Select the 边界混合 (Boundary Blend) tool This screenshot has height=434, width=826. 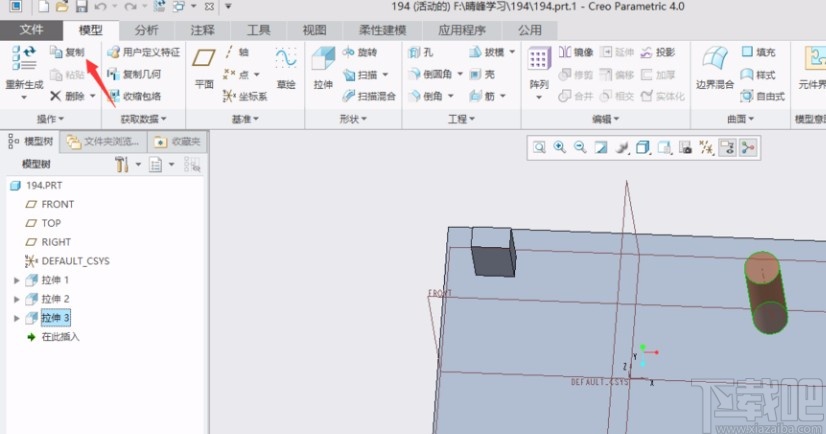(x=714, y=67)
